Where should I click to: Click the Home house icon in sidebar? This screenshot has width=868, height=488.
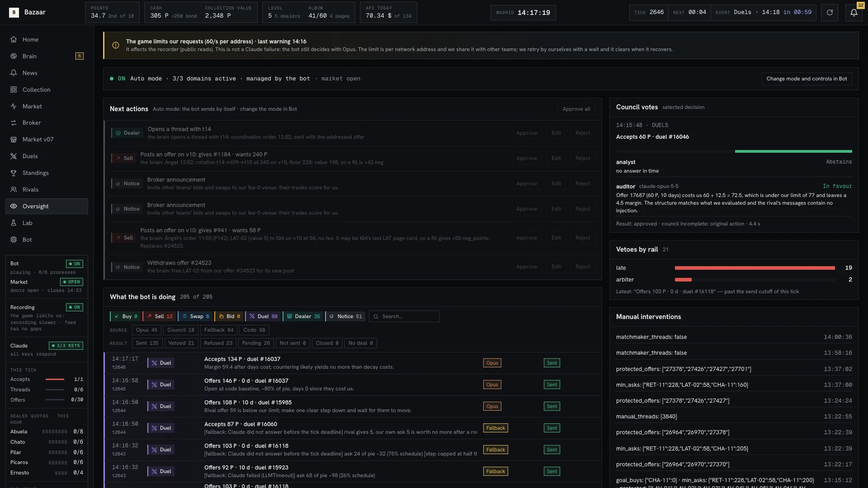coord(14,39)
